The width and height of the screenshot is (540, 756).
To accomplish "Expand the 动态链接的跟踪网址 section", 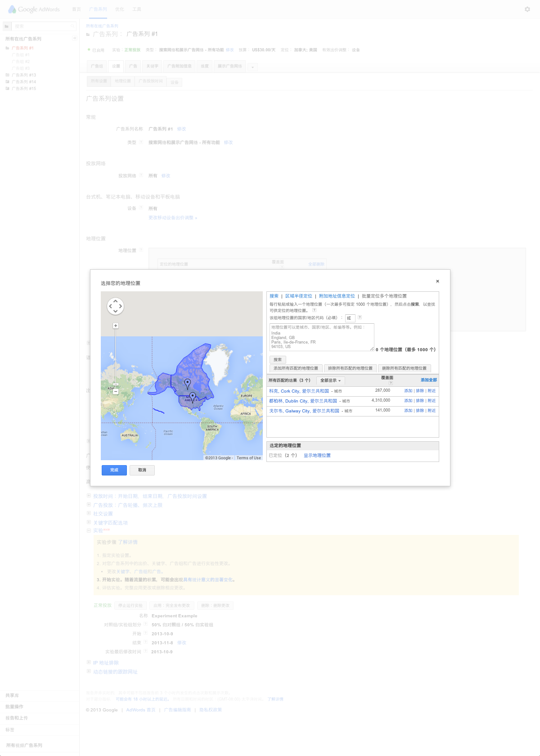I will tap(89, 671).
